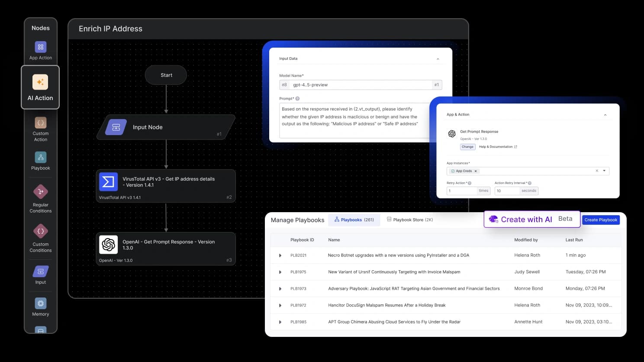
Task: Clear the App Instances field
Action: [x=597, y=171]
